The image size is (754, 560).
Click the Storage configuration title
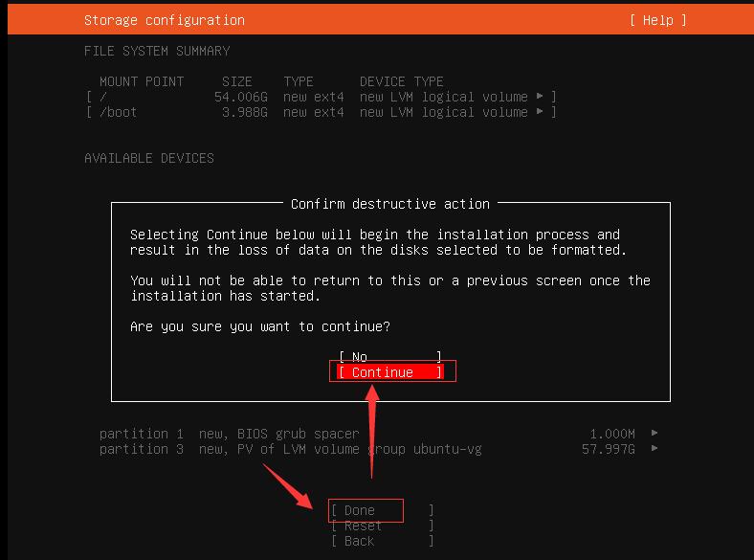[x=164, y=20]
